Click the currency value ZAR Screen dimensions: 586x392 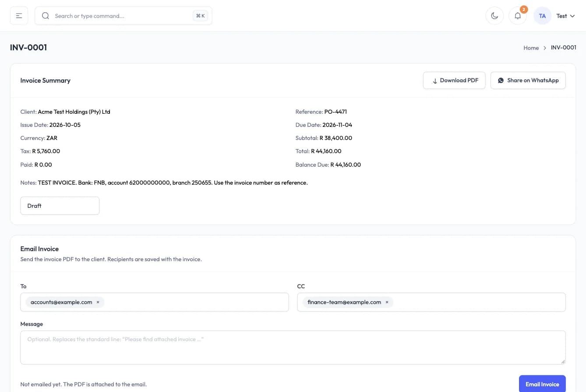click(52, 138)
